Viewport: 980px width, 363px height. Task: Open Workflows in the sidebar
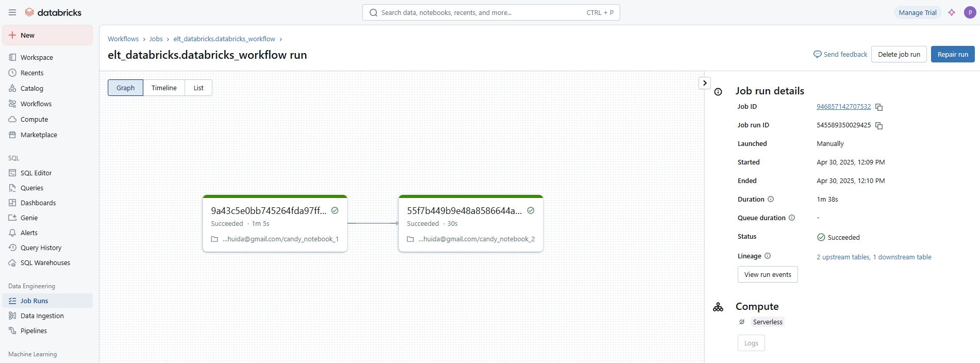pyautogui.click(x=47, y=104)
